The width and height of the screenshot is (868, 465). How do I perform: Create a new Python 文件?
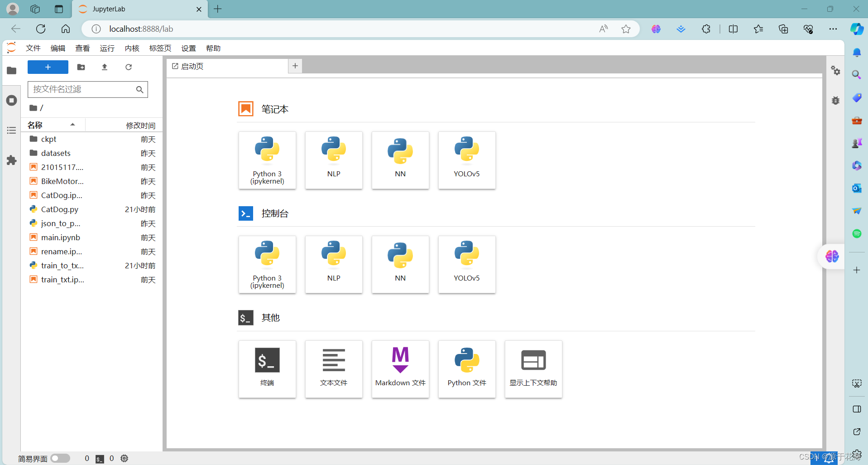(467, 369)
